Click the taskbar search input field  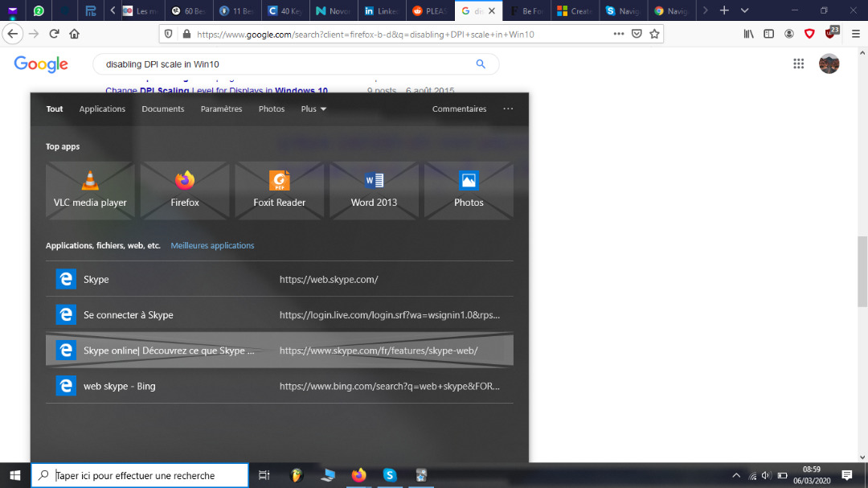pos(140,475)
